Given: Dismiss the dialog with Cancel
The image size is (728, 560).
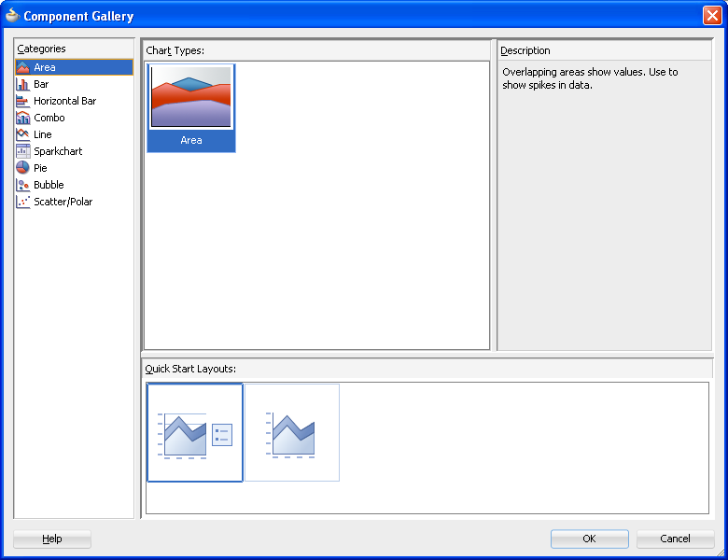Looking at the screenshot, I should point(675,539).
